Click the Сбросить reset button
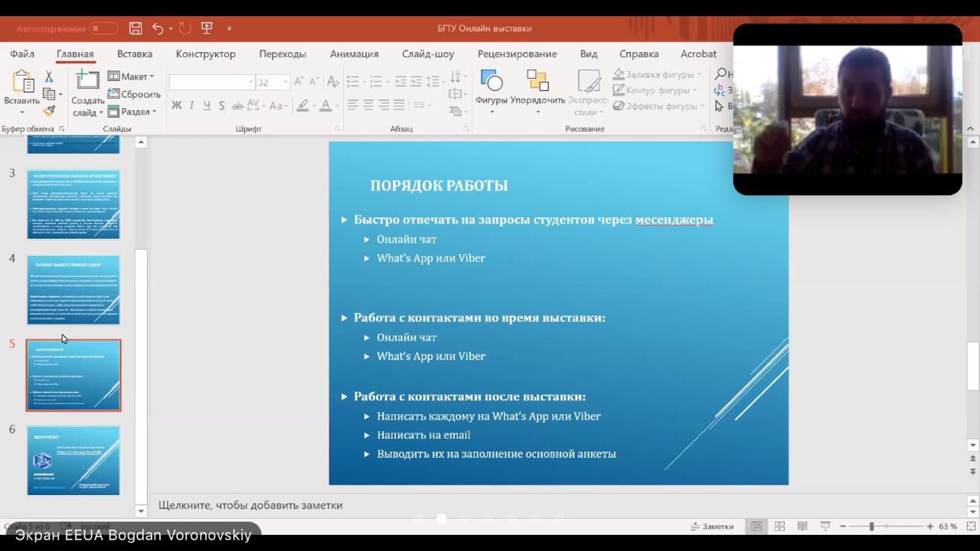The image size is (980, 551). click(x=135, y=94)
